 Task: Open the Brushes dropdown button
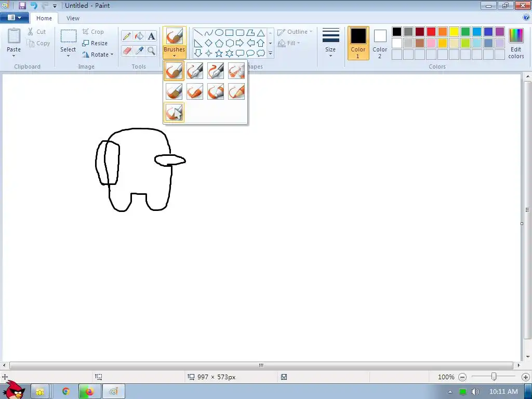pos(175,51)
